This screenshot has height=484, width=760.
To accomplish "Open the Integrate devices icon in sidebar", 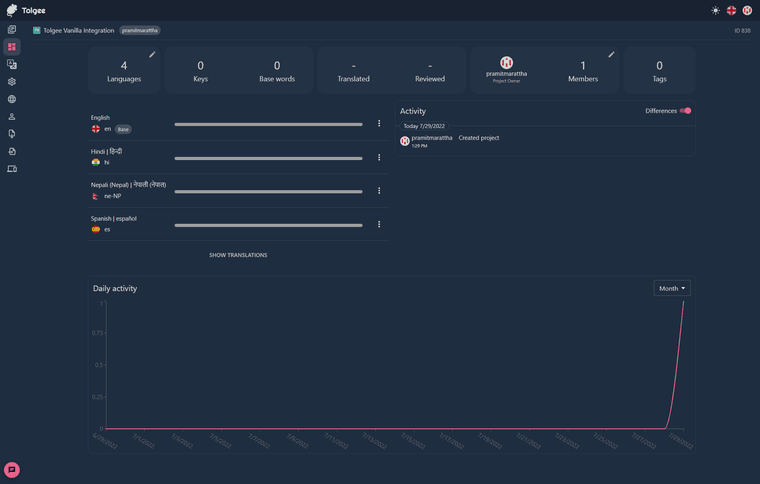I will click(12, 169).
